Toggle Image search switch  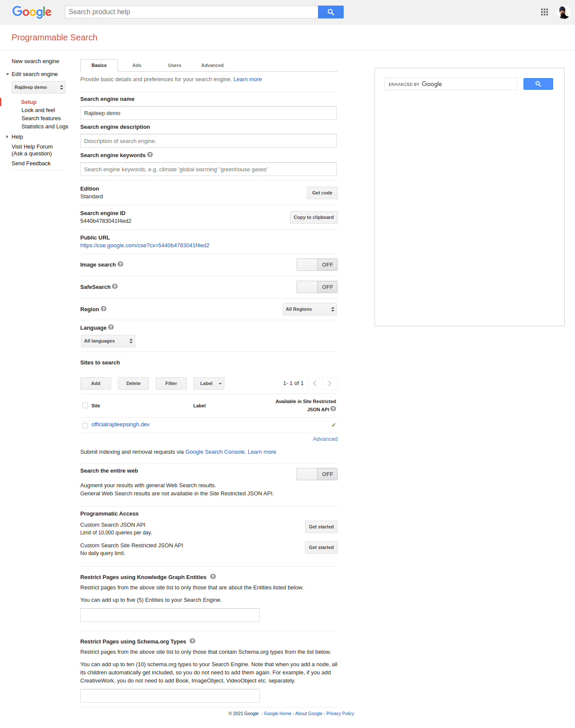(317, 265)
